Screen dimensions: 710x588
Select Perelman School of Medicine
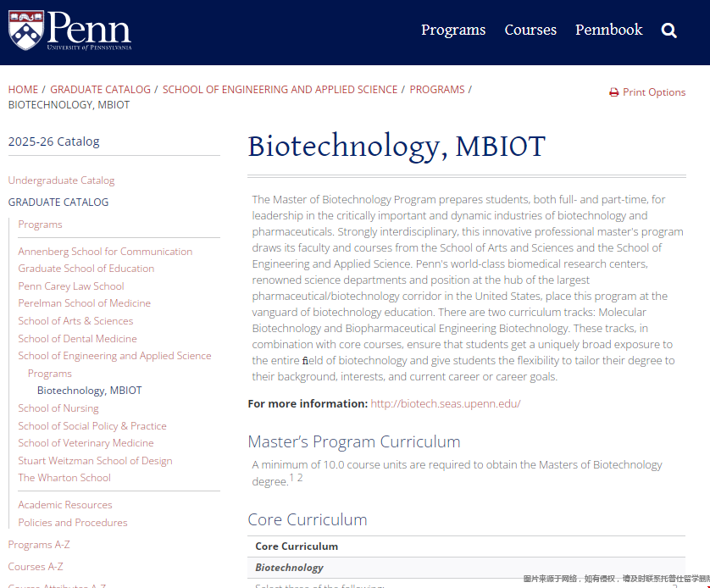(x=84, y=303)
